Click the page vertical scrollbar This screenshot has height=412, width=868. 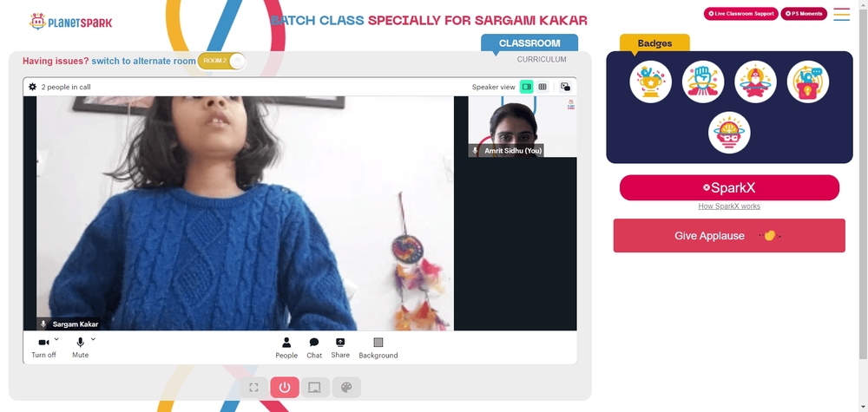pos(864,182)
